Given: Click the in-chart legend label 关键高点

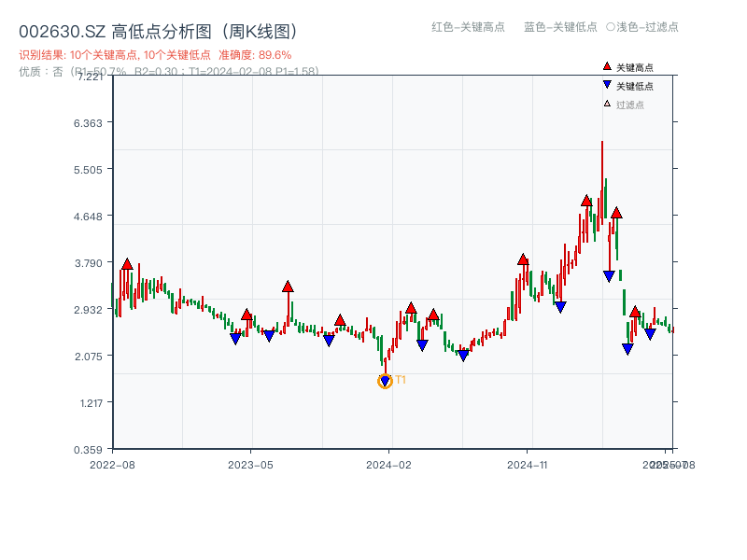Looking at the screenshot, I should pos(635,67).
